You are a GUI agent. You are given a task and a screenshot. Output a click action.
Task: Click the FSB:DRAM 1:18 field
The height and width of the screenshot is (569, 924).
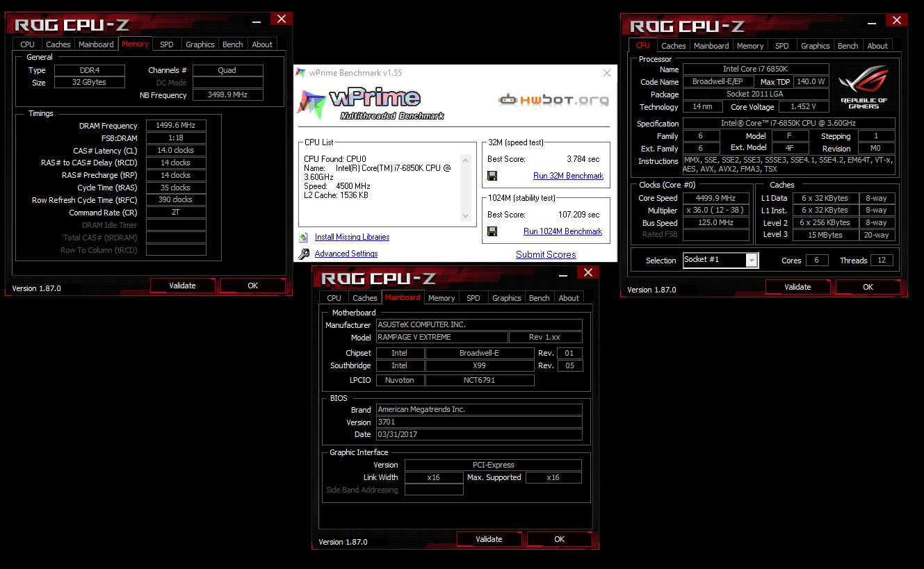[x=176, y=138]
